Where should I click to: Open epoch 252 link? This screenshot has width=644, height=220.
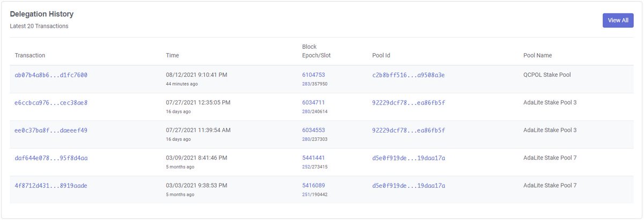(x=306, y=167)
